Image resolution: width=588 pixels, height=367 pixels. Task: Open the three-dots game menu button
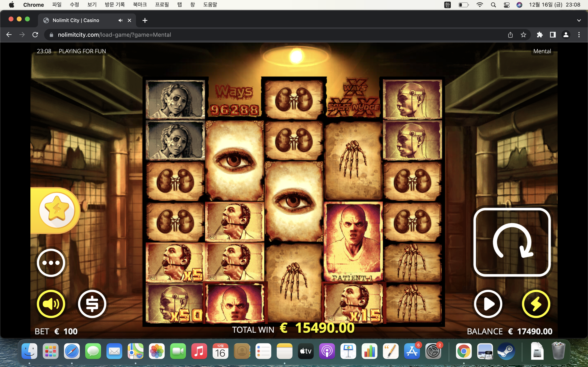click(x=51, y=263)
